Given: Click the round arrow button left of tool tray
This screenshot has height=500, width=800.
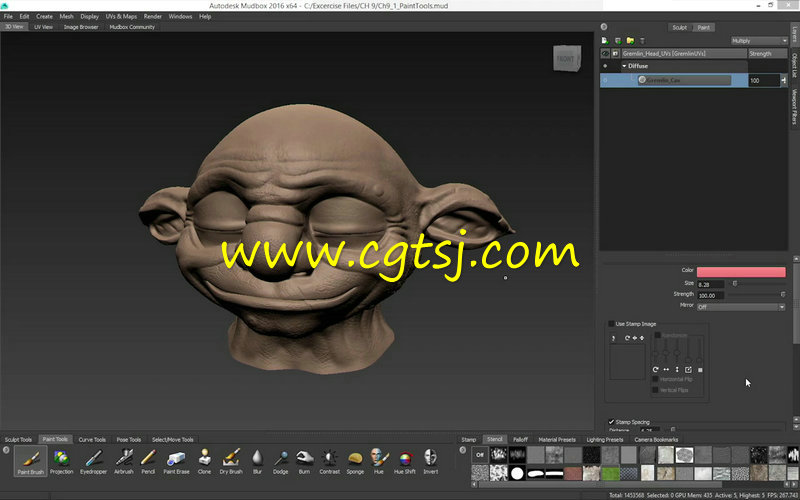Looking at the screenshot, I should 6,450.
